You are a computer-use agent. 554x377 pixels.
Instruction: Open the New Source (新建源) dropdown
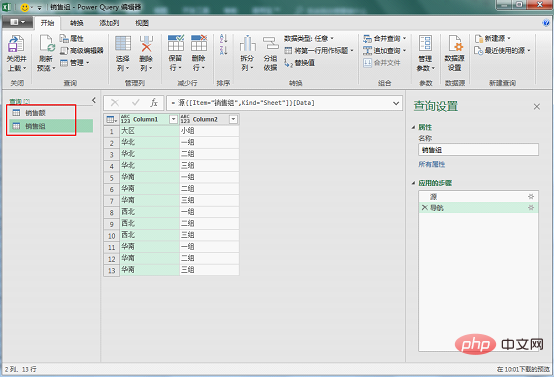pos(493,38)
